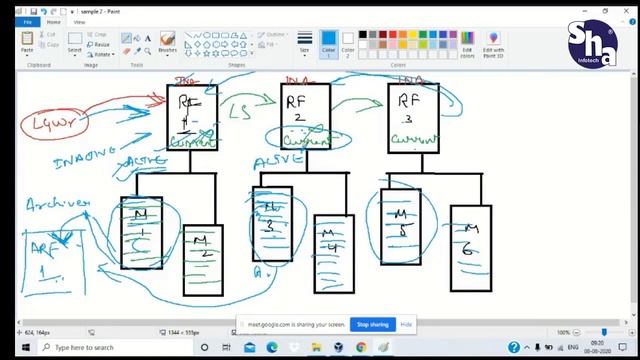Select the Color picker eyedropper tool
Image resolution: width=640 pixels, height=360 pixels.
137,51
